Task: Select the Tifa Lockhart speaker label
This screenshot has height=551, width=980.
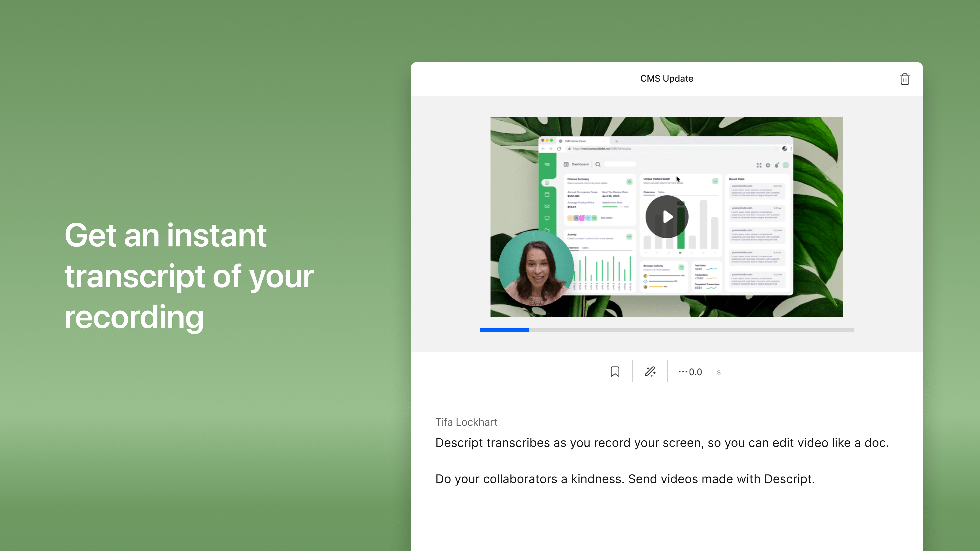Action: click(x=466, y=422)
